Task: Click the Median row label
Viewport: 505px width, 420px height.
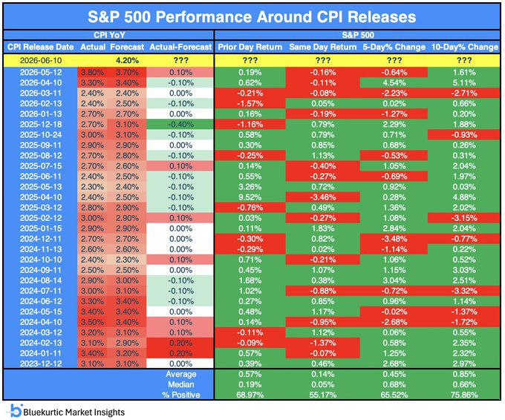Action: tap(180, 384)
